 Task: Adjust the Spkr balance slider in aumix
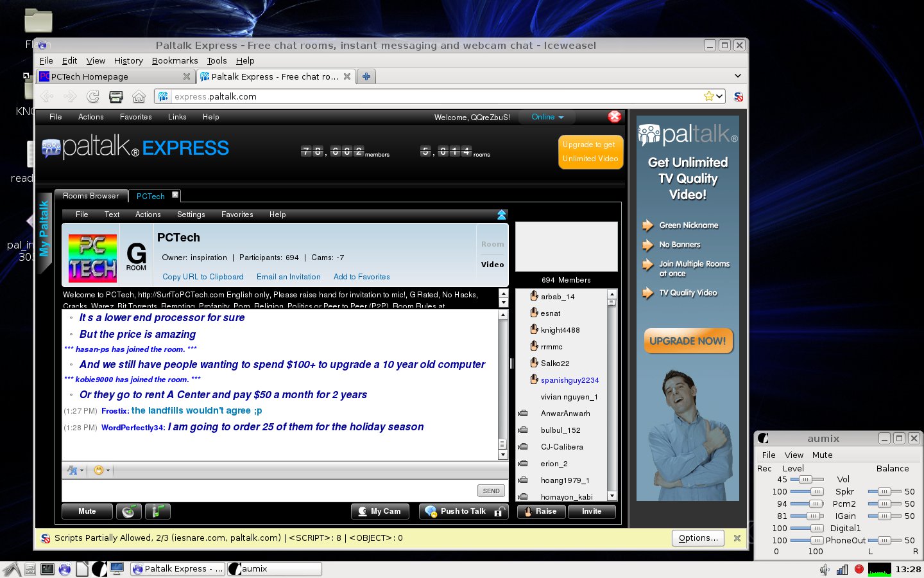885,491
